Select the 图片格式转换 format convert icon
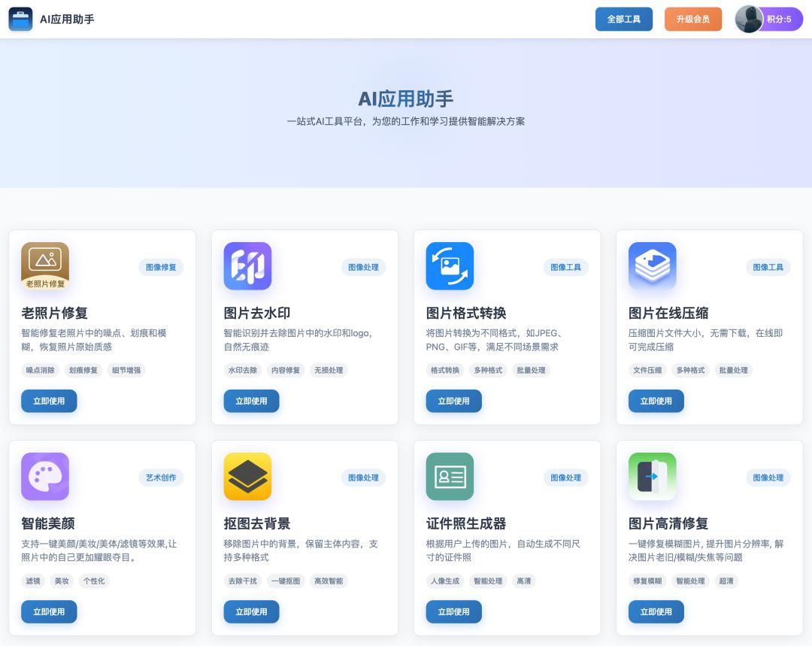 click(450, 265)
